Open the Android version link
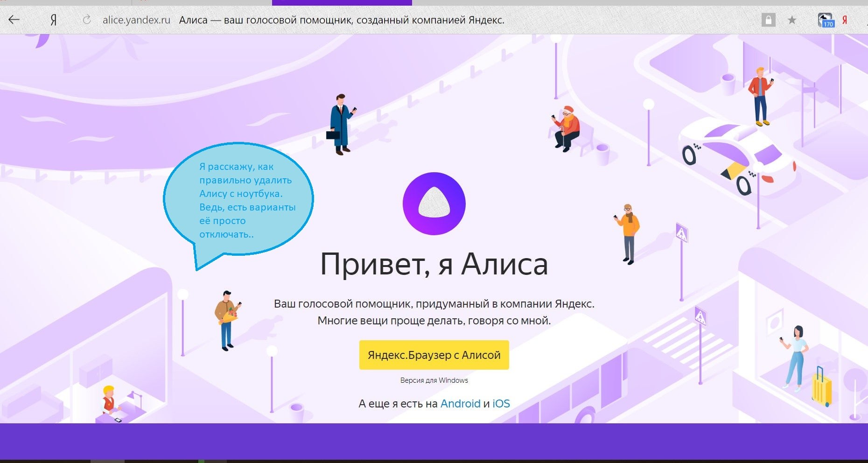The width and height of the screenshot is (868, 463). (x=460, y=404)
